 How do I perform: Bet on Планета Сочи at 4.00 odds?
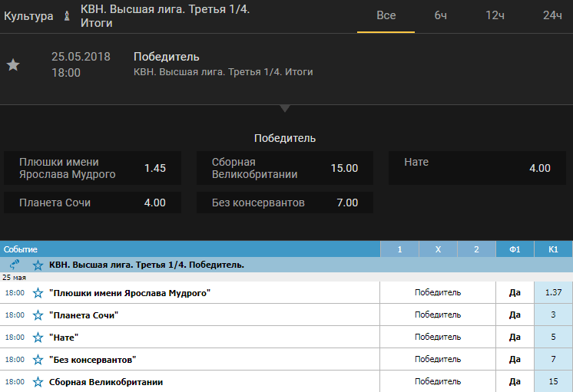point(92,203)
